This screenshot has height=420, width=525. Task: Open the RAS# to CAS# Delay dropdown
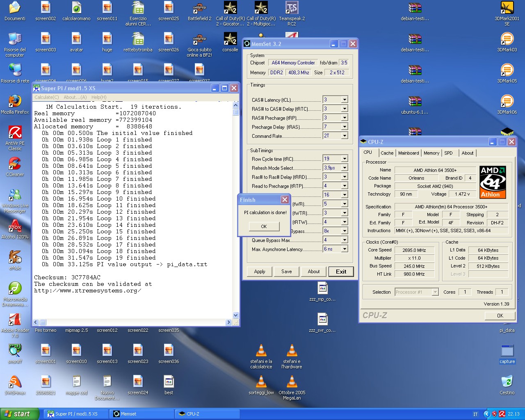point(345,109)
